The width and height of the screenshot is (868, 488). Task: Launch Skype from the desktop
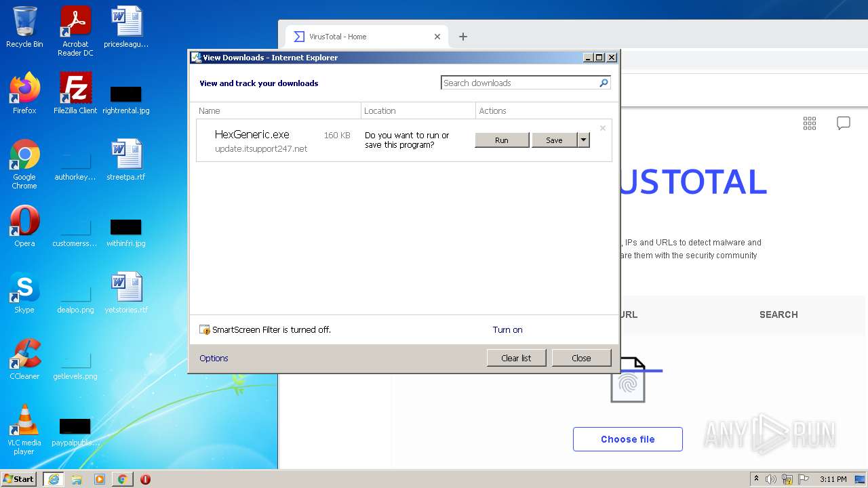[24, 293]
